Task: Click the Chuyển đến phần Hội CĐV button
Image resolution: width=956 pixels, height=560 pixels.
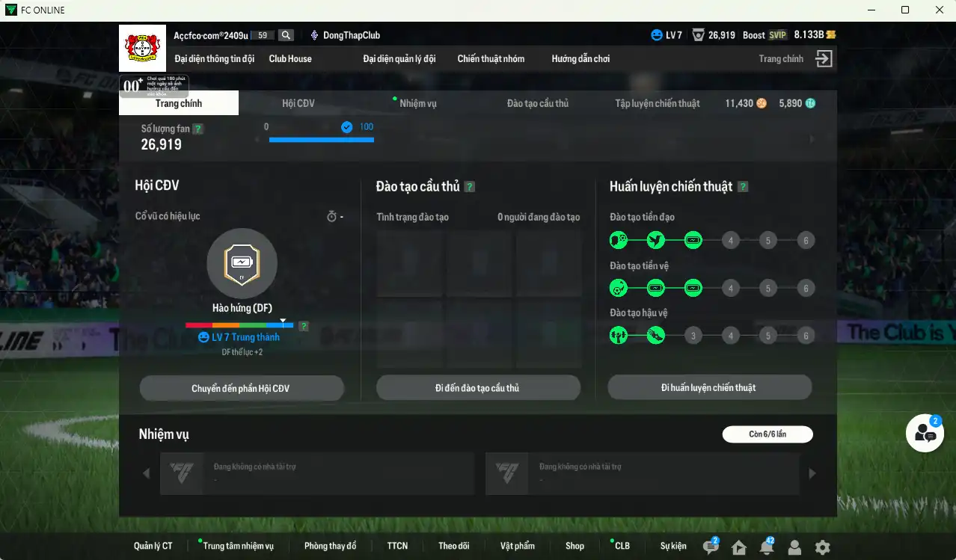Action: (x=242, y=388)
